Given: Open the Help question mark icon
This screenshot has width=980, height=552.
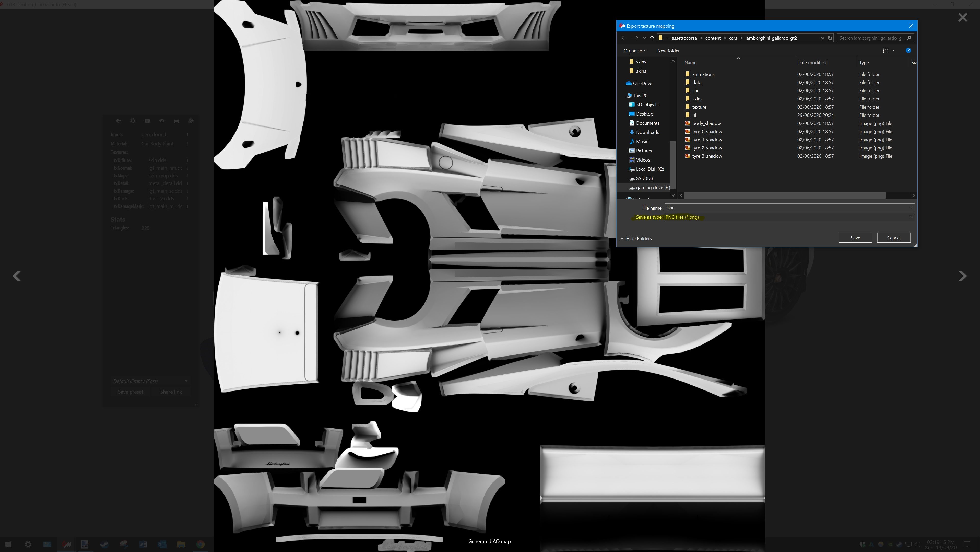Looking at the screenshot, I should (908, 50).
